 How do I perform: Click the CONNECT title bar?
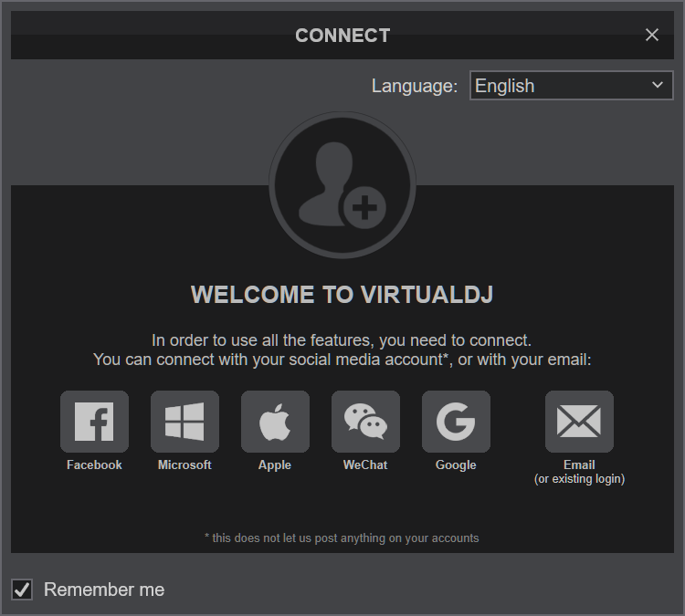[x=342, y=36]
